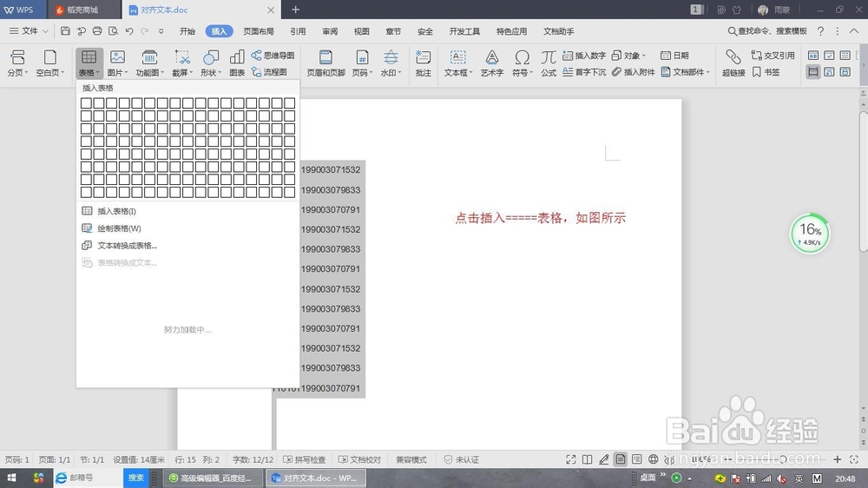Click the save icon in quick toolbar

pos(65,31)
